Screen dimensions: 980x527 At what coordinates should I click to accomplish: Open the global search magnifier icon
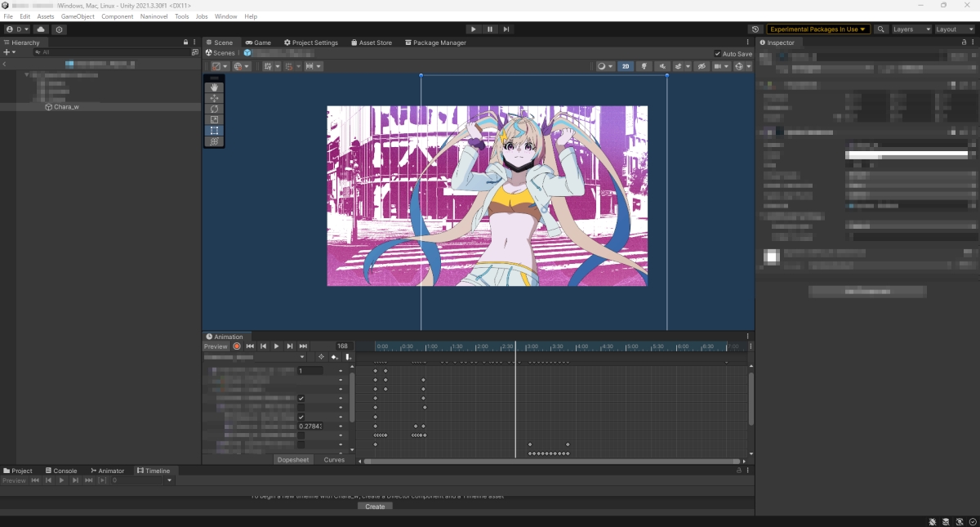tap(881, 29)
